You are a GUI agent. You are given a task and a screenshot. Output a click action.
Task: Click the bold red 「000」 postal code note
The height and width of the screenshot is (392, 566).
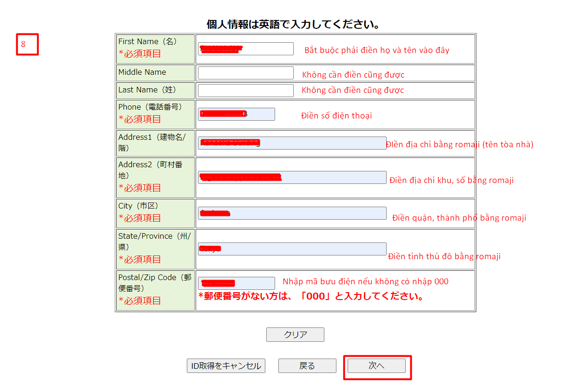click(310, 296)
